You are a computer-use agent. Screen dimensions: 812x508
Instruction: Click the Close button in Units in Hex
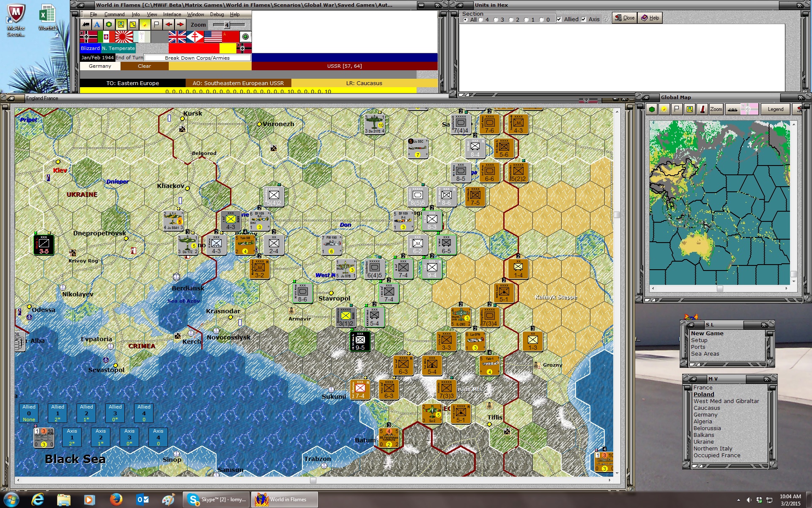click(x=625, y=18)
